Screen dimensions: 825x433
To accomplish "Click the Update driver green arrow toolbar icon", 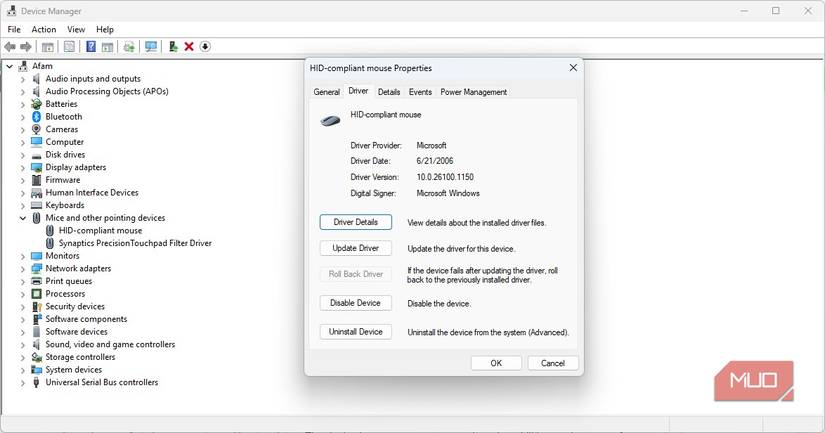I will pyautogui.click(x=173, y=47).
